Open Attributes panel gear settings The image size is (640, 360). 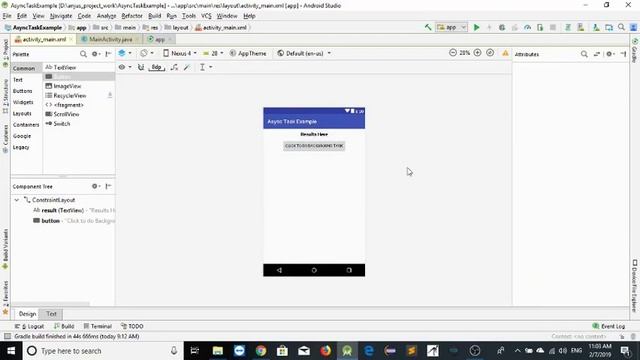[610, 54]
